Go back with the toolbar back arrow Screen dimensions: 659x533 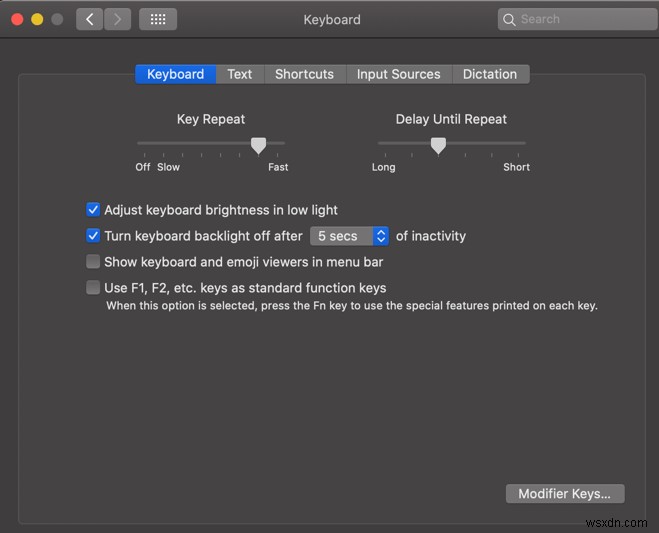89,19
